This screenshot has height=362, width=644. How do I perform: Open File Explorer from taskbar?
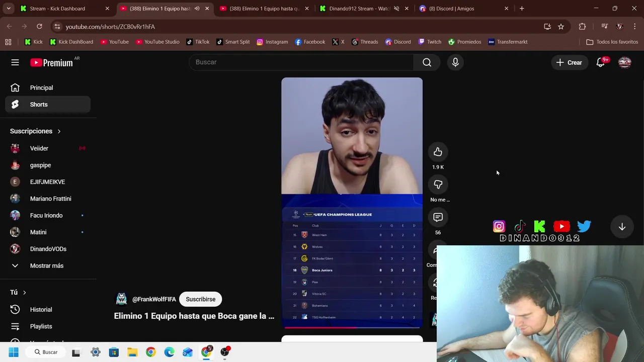[132, 352]
